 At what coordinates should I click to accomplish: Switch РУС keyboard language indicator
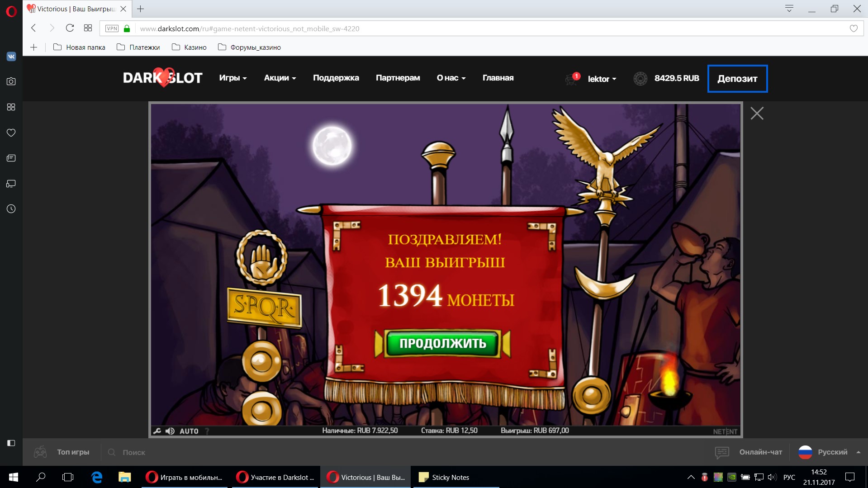(x=789, y=477)
